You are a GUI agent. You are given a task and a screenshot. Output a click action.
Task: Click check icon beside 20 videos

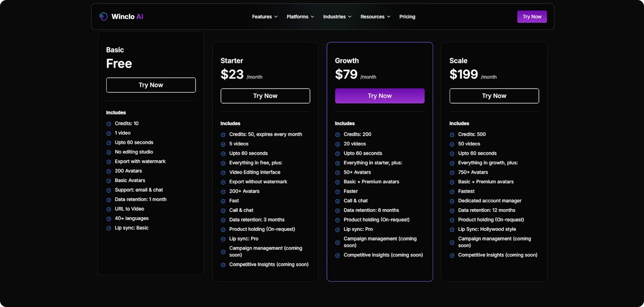[338, 144]
